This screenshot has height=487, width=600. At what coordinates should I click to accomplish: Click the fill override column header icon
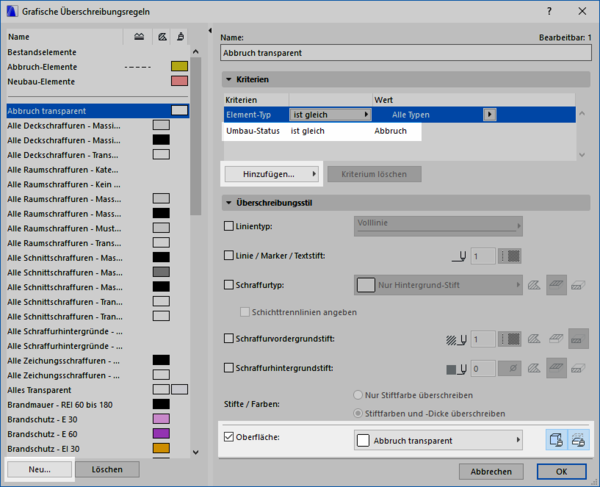pos(162,37)
